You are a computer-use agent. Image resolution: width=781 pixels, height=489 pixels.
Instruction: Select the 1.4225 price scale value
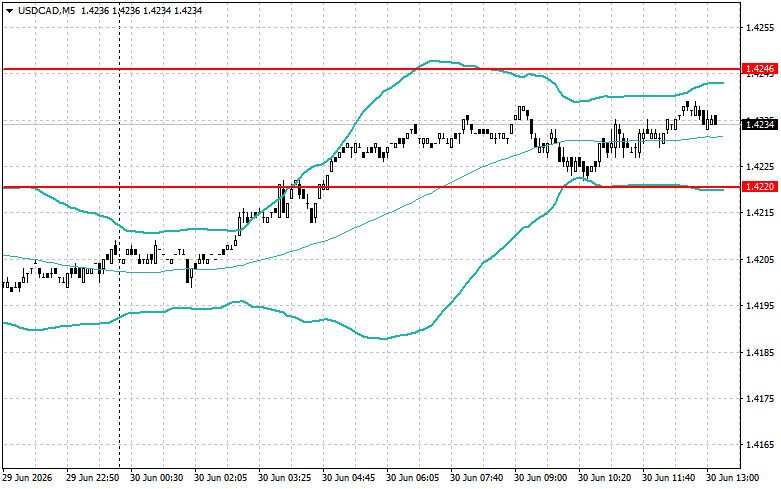[x=760, y=166]
